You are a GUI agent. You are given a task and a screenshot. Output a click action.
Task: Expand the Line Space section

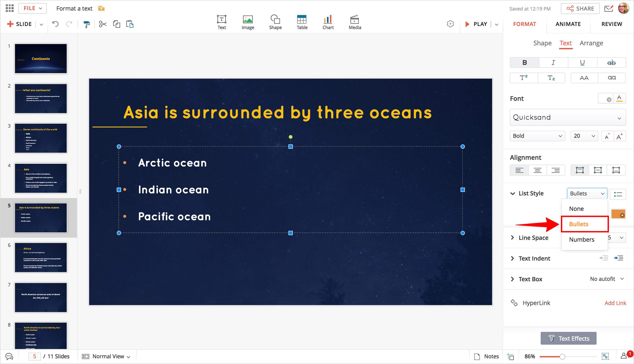(x=533, y=238)
